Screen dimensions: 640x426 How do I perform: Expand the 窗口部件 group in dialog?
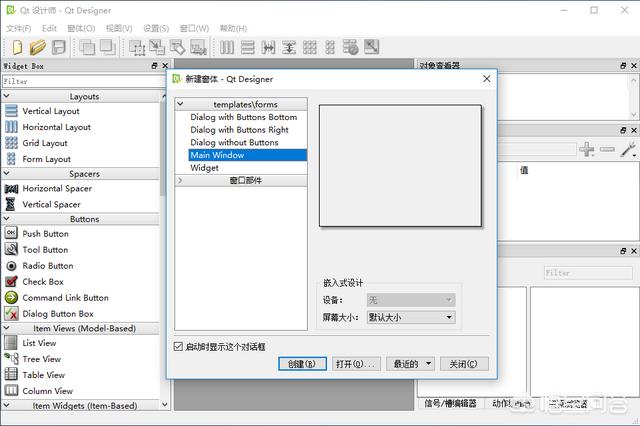click(x=180, y=180)
